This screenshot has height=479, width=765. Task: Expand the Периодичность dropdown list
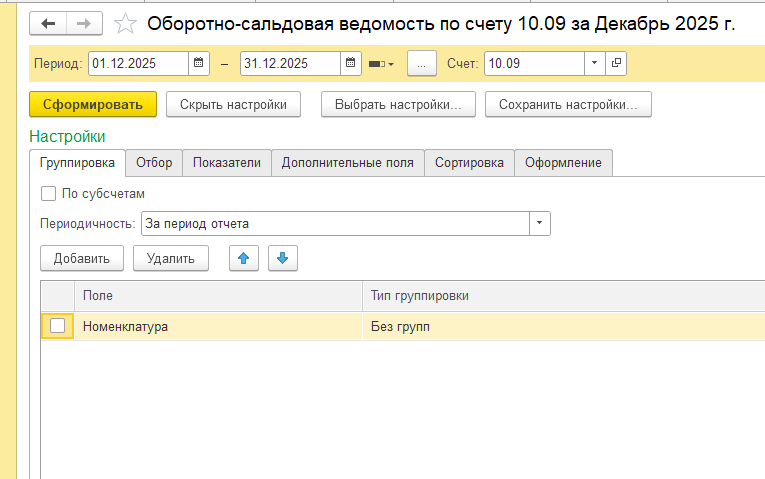pyautogui.click(x=540, y=223)
